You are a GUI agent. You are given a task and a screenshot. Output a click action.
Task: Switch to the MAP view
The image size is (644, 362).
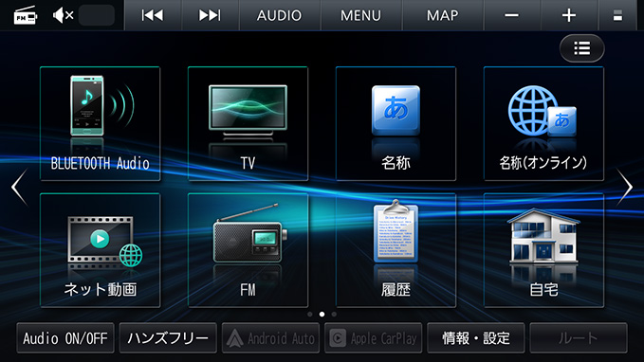[442, 15]
